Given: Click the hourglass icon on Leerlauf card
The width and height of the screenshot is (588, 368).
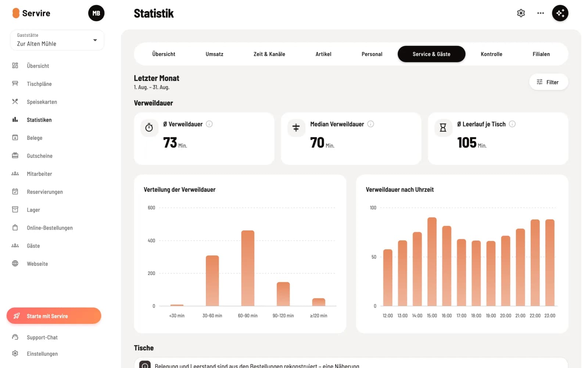Looking at the screenshot, I should coord(443,128).
